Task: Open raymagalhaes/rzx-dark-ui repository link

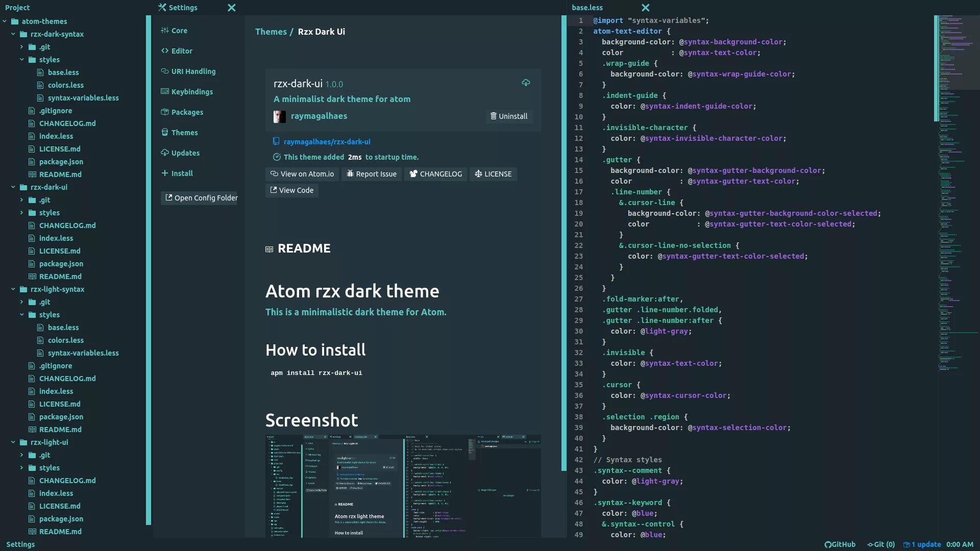Action: tap(327, 142)
